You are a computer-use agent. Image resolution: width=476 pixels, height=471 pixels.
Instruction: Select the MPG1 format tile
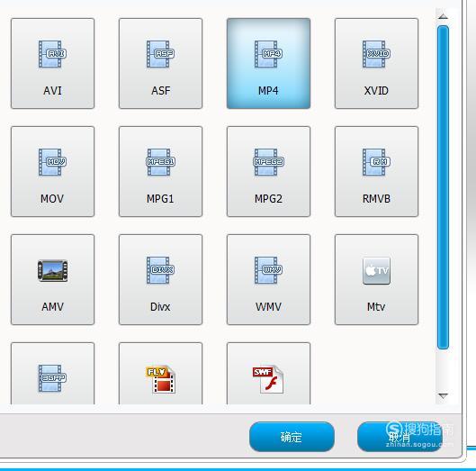(x=160, y=171)
